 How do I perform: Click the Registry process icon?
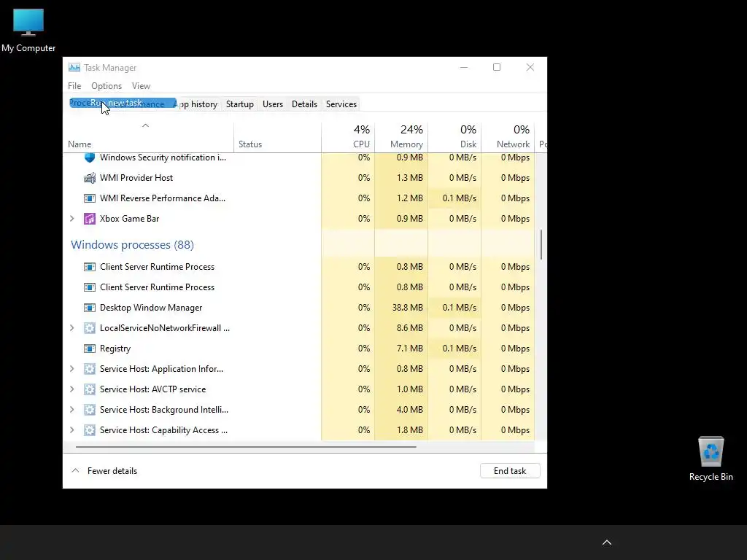click(x=90, y=349)
